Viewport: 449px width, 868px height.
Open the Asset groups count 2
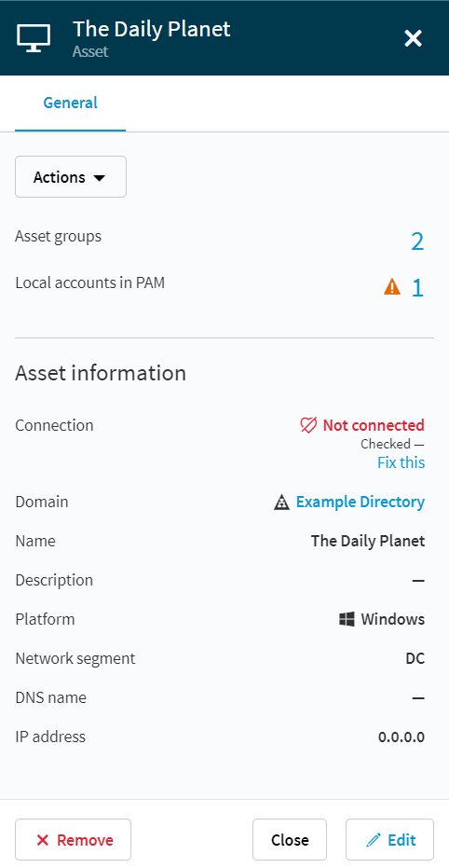point(417,241)
